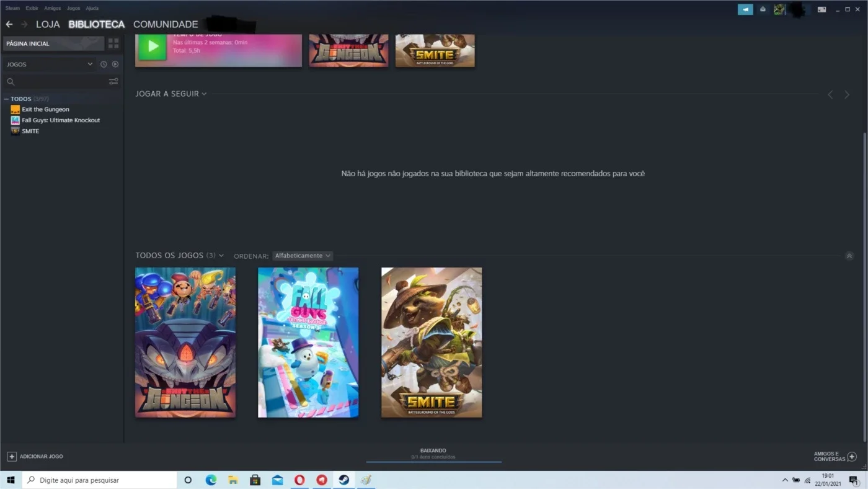The width and height of the screenshot is (868, 489).
Task: Switch to Big Picture mode icon
Action: pos(821,9)
